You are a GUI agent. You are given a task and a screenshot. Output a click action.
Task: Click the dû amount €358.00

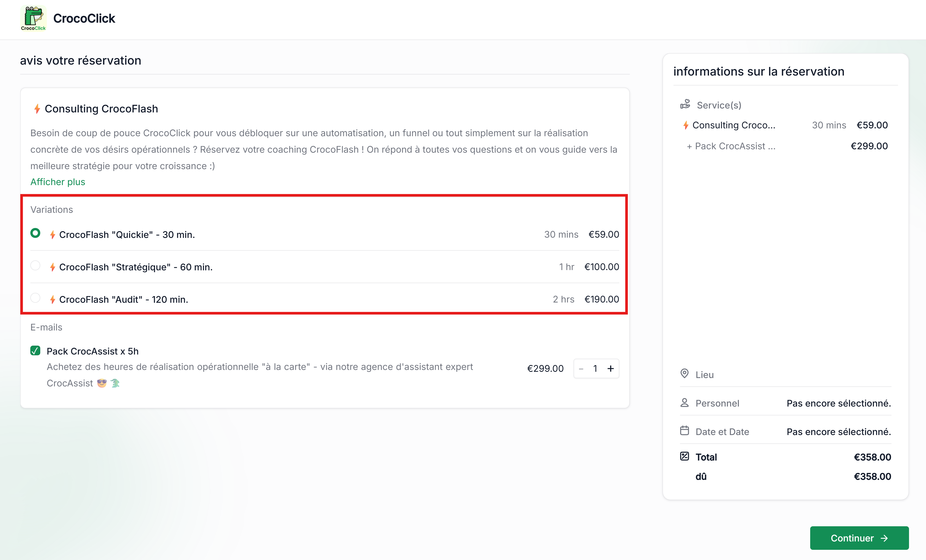[872, 477]
